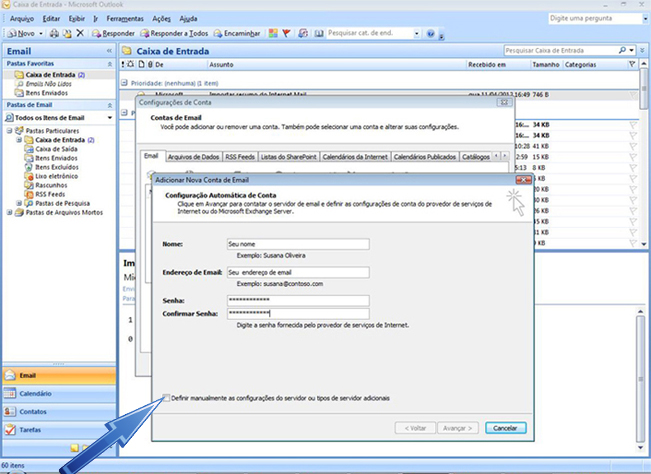Click the Delete X toolbar icon
This screenshot has height=474, width=651.
(80, 33)
